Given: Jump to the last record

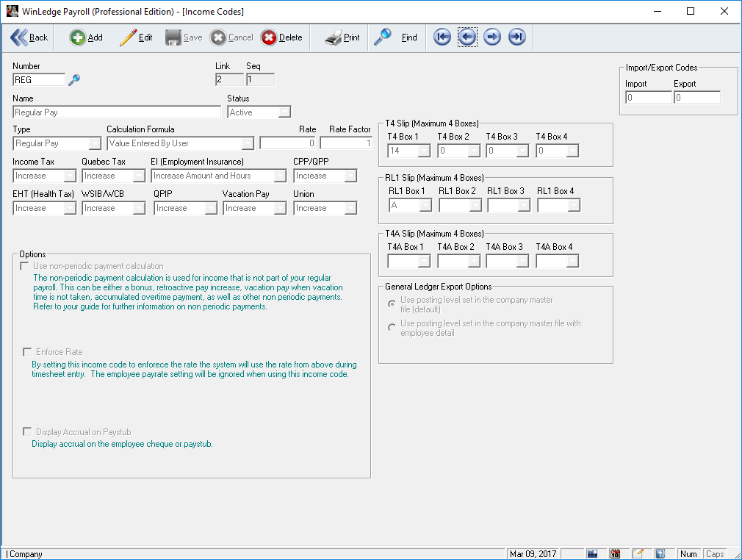Looking at the screenshot, I should pyautogui.click(x=517, y=37).
